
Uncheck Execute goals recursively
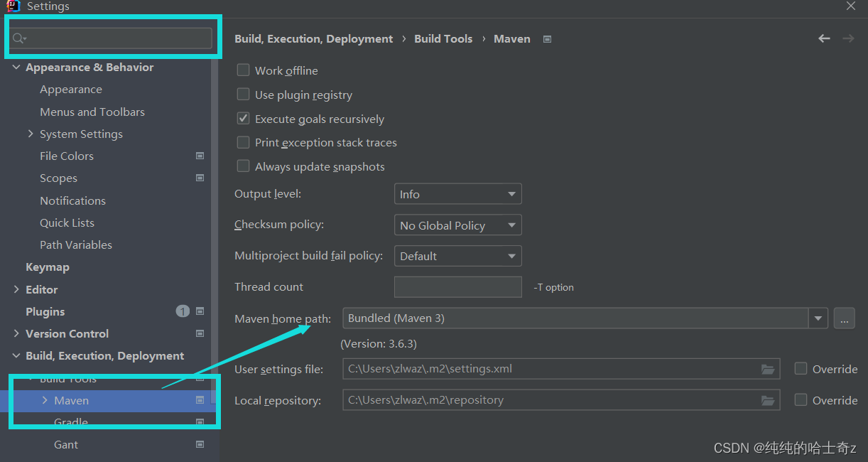[244, 119]
